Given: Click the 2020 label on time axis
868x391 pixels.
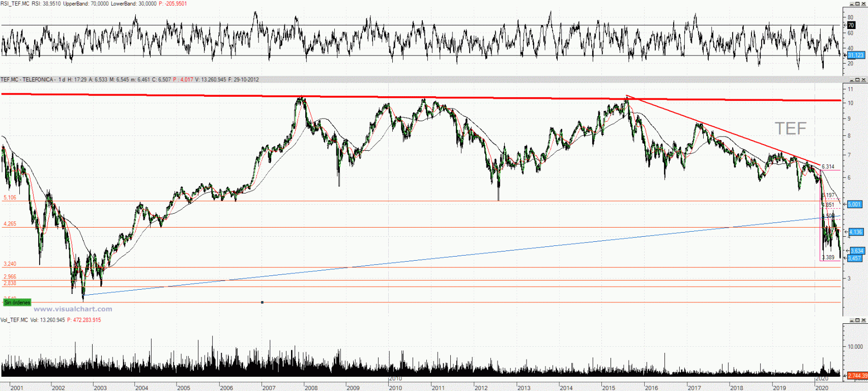Looking at the screenshot, I should (x=822, y=379).
